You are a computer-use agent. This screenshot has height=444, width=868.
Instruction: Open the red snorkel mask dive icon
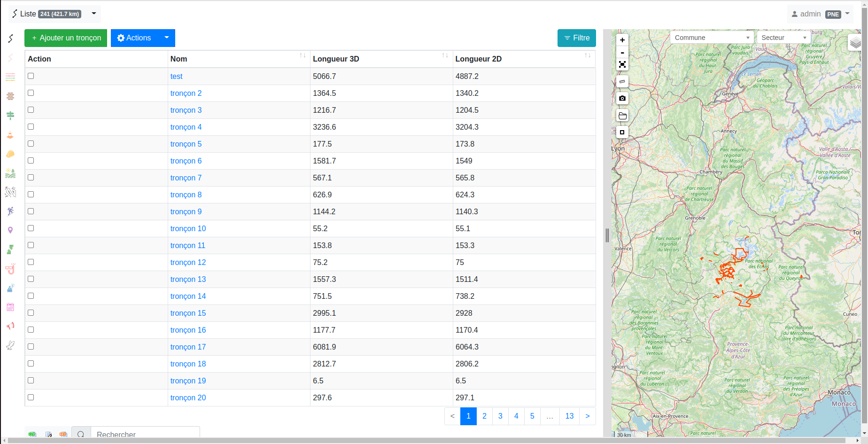pos(10,269)
